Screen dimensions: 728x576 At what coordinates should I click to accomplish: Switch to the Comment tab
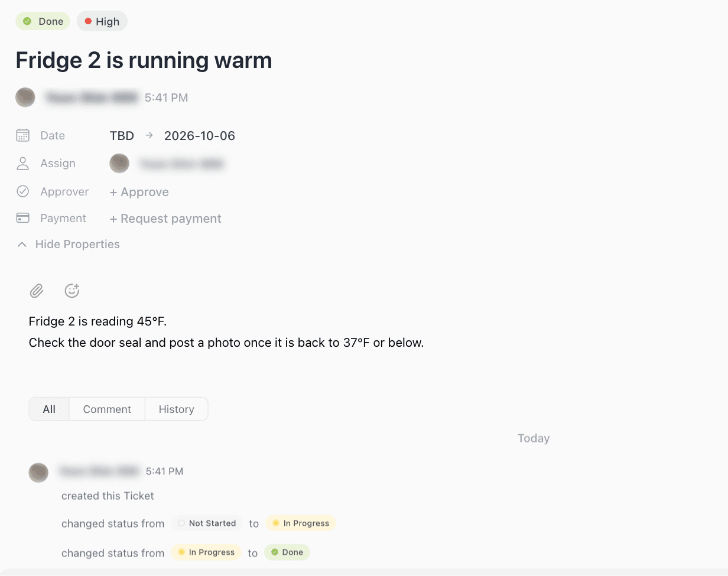coord(107,409)
